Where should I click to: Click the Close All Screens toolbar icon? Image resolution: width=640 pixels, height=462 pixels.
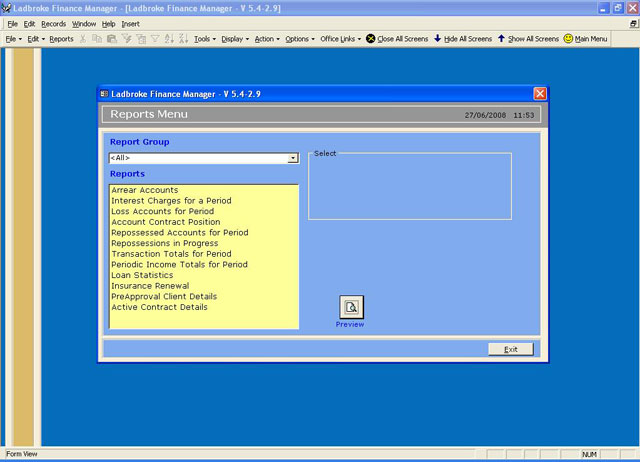point(371,39)
